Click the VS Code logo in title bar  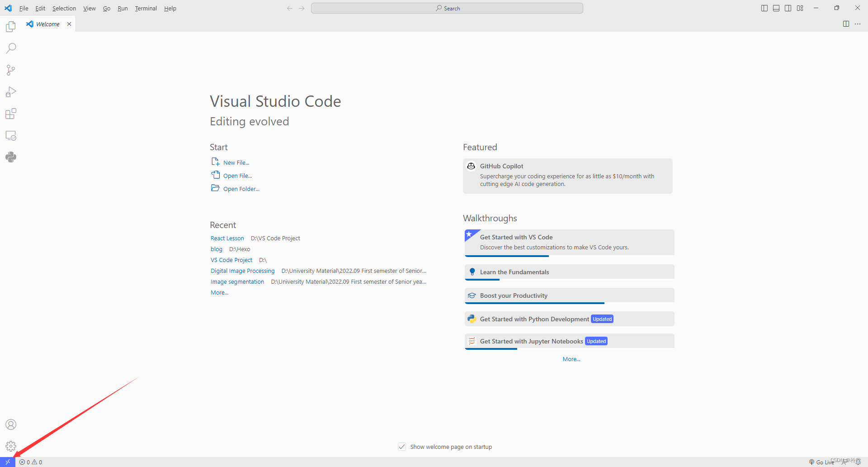pos(8,8)
